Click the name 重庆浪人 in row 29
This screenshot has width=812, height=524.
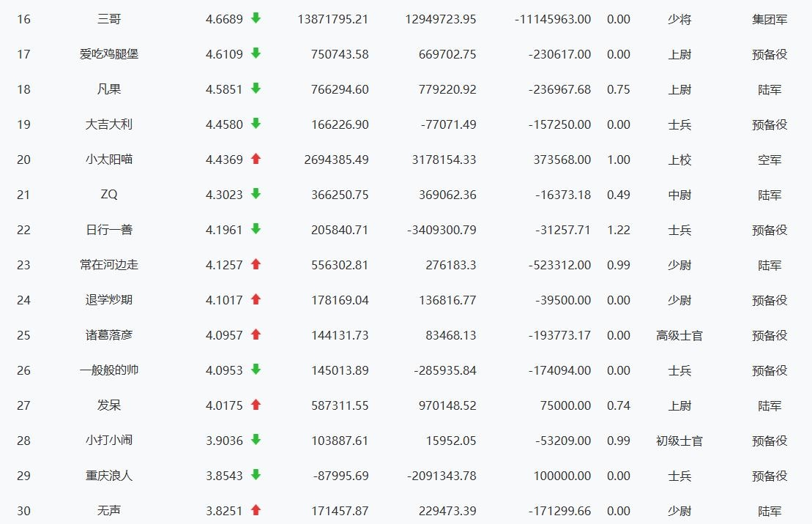point(109,475)
